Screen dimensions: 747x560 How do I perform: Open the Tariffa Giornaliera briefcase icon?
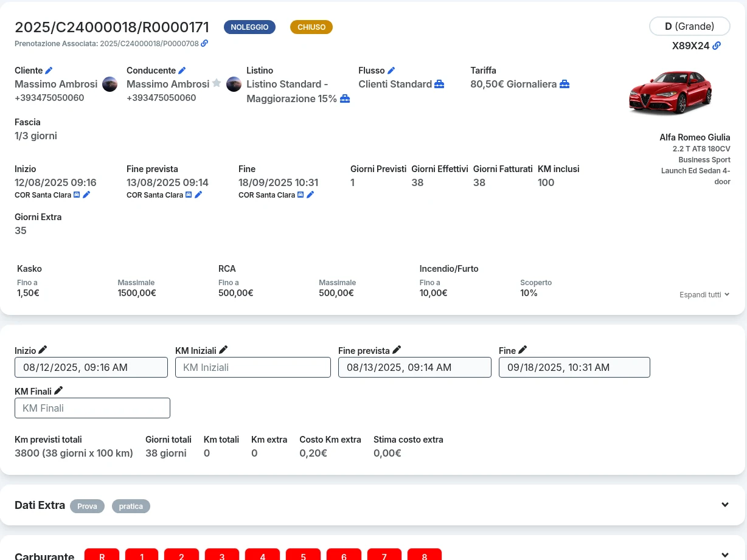(x=565, y=84)
